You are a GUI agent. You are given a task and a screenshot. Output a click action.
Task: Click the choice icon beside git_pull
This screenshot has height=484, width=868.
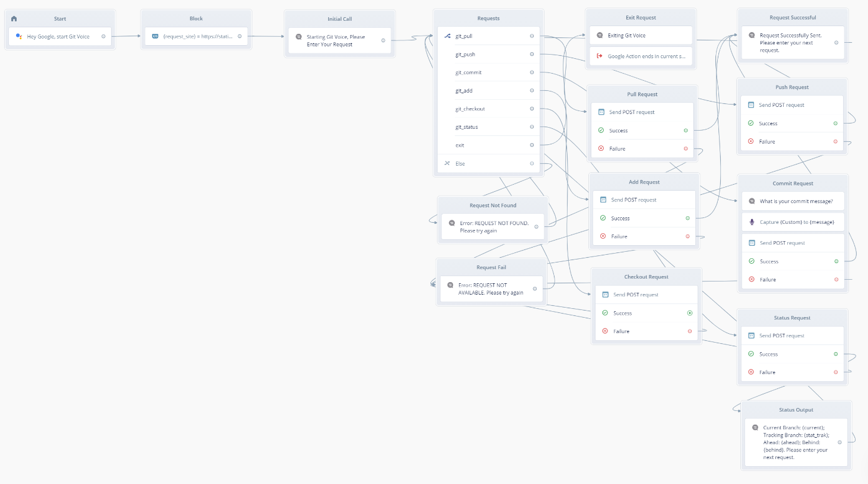click(447, 36)
